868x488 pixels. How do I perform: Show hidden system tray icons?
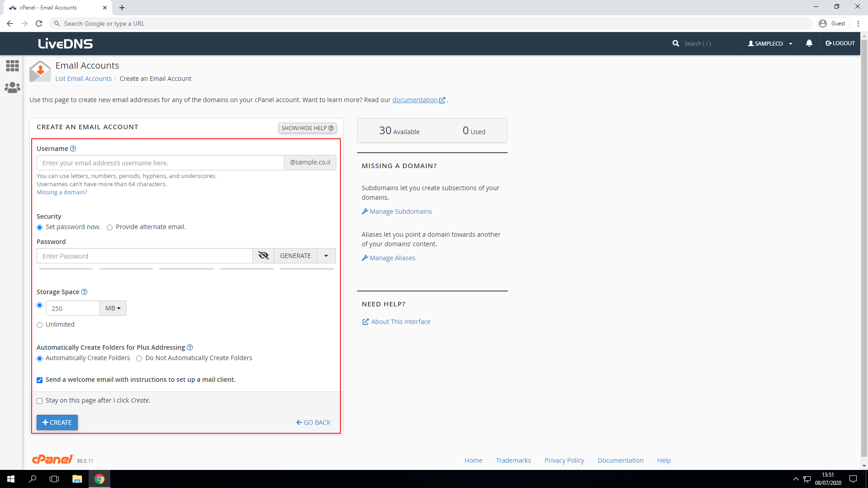click(796, 479)
